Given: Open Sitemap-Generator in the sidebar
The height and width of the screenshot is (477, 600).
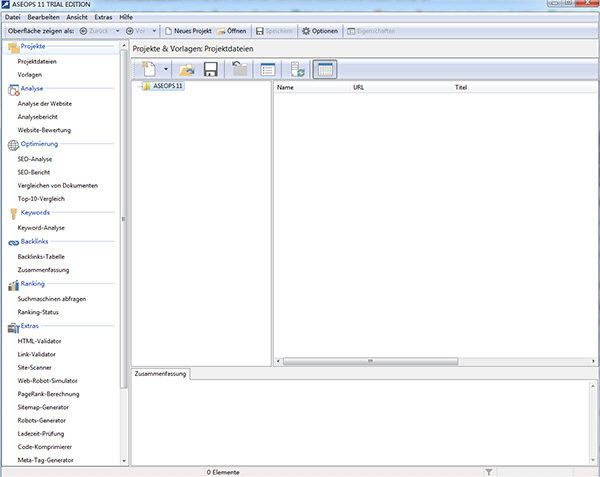Looking at the screenshot, I should pyautogui.click(x=43, y=407).
